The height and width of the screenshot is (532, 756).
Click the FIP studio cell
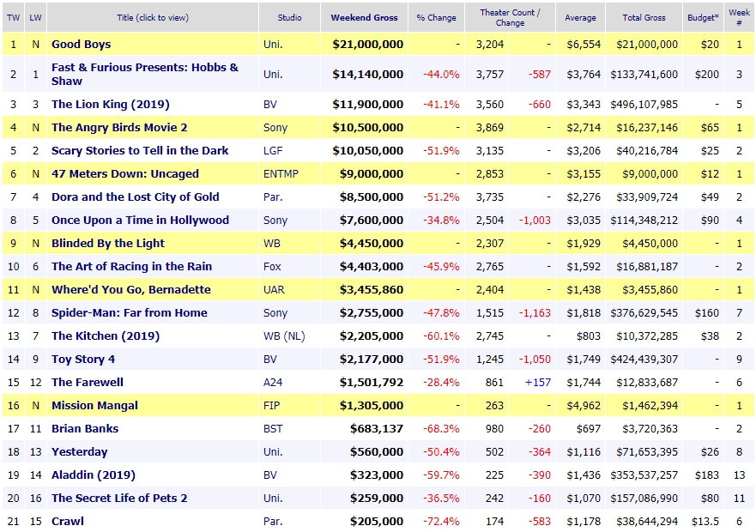tap(271, 406)
